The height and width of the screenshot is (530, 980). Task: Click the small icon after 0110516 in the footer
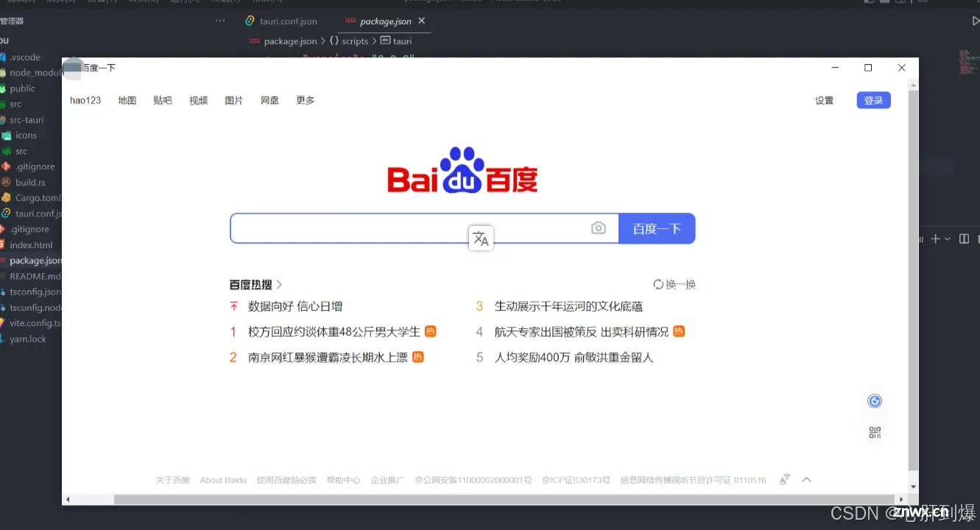785,479
